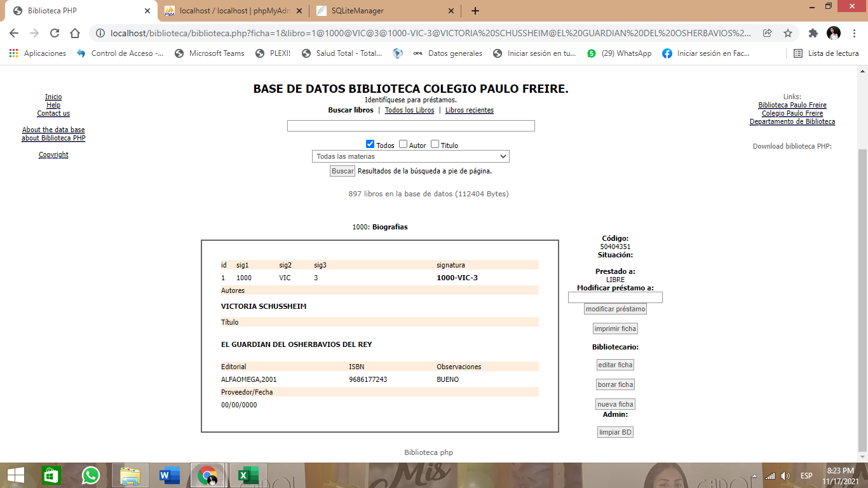Expand the Todas las materias dropdown

click(x=410, y=156)
